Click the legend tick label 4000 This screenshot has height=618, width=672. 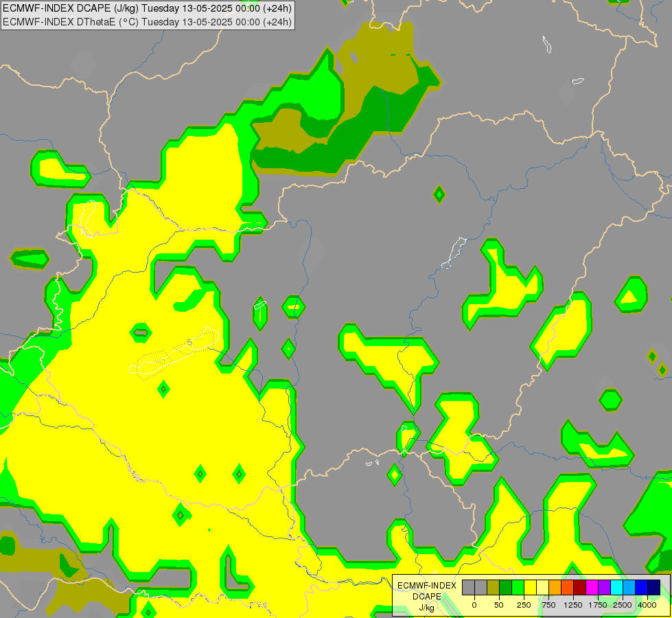click(647, 605)
